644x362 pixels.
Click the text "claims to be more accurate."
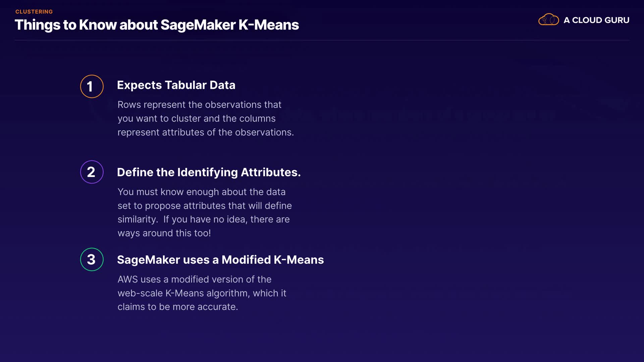tap(177, 307)
